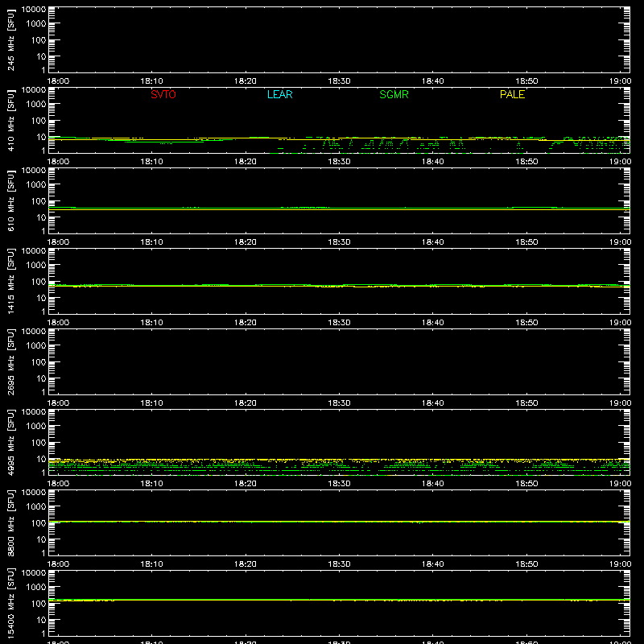
Task: Select 18:40 label below the 410 MHz panel
Action: click(433, 162)
